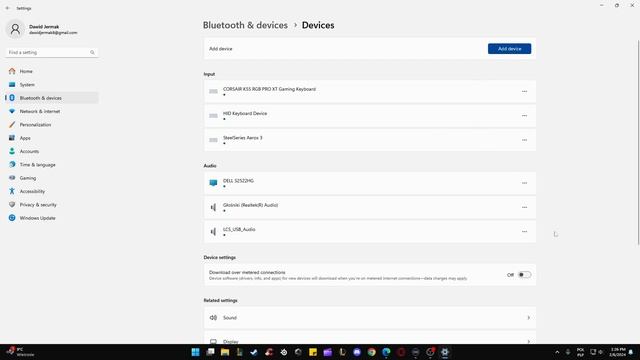Open more options for SteelSeries Aerox 3
The height and width of the screenshot is (360, 640).
pyautogui.click(x=524, y=140)
